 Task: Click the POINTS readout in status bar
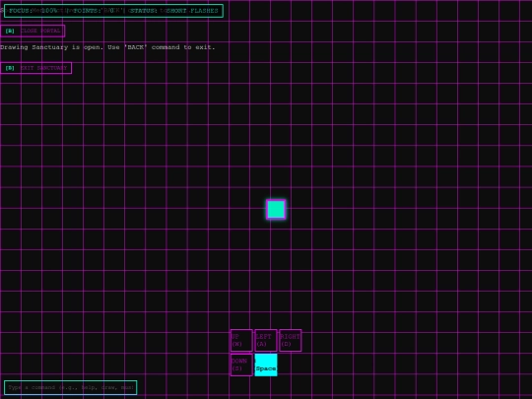tap(94, 11)
